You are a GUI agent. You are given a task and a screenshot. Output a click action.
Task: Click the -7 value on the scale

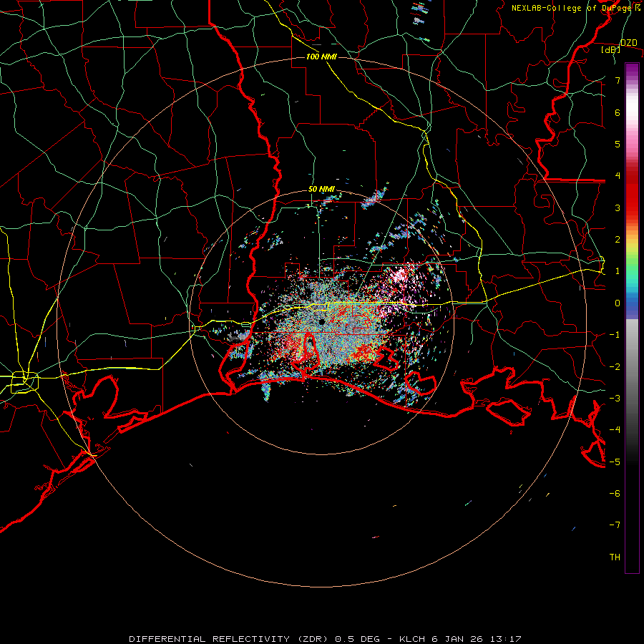click(615, 525)
